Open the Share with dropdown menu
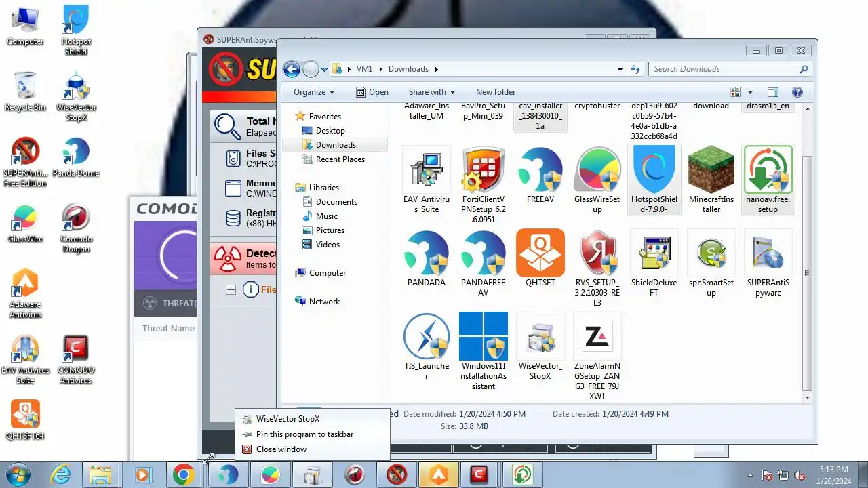 tap(432, 92)
